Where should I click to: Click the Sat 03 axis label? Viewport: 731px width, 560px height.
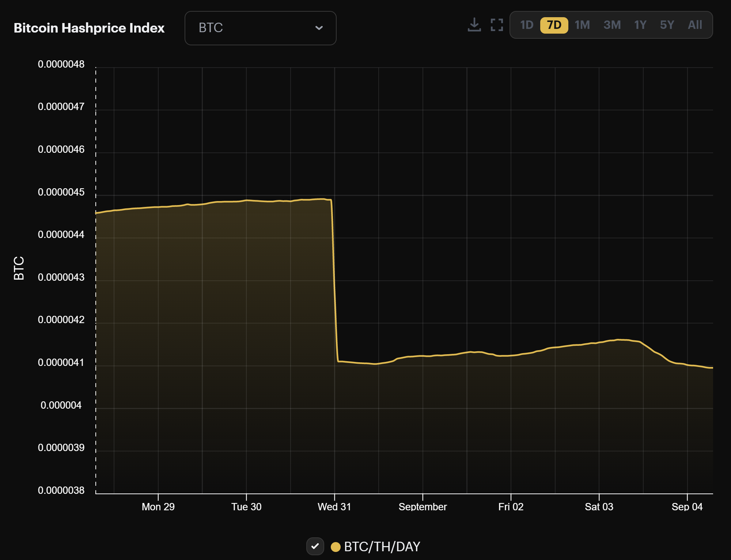click(599, 507)
